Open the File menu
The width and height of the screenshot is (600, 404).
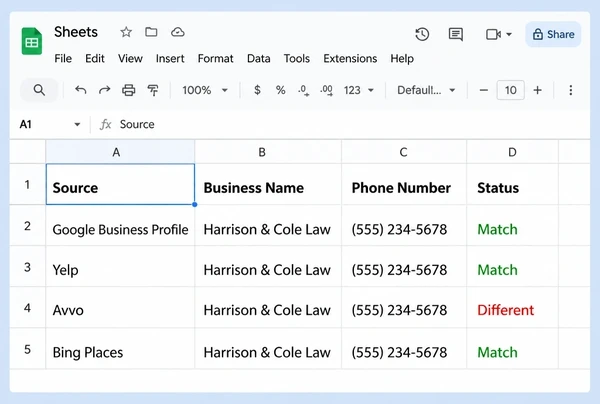(x=63, y=59)
